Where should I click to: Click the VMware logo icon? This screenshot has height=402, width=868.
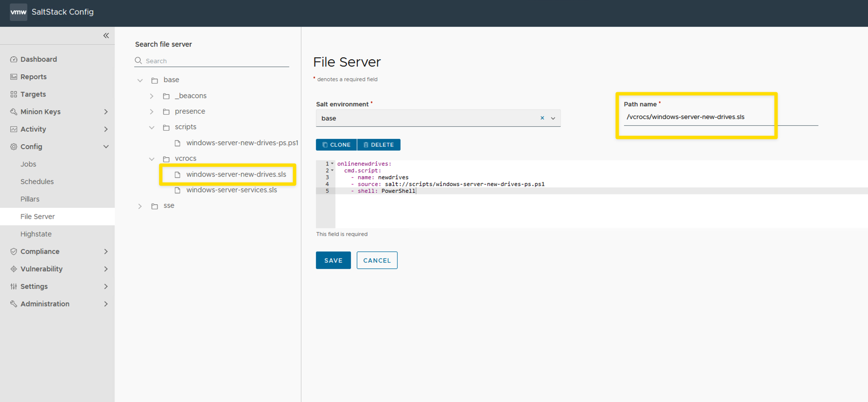point(18,12)
